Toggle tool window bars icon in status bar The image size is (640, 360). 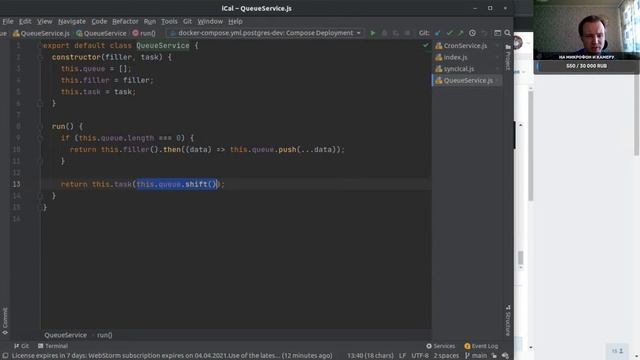pos(5,356)
